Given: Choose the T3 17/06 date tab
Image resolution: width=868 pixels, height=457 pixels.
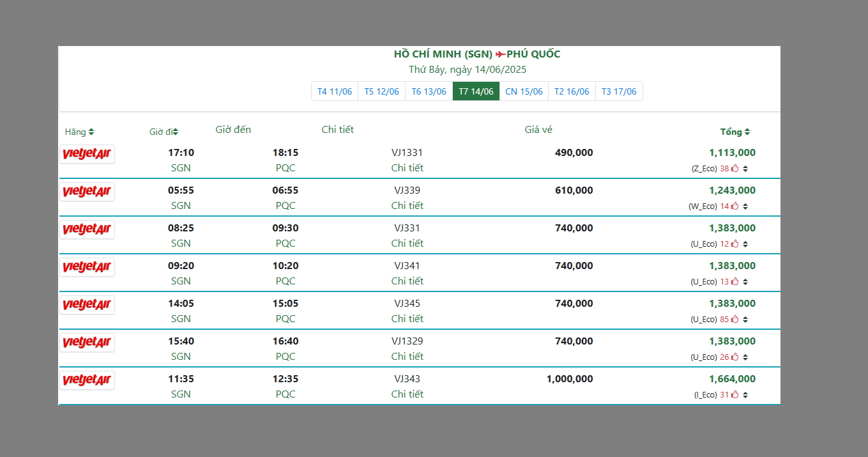Looking at the screenshot, I should [619, 91].
